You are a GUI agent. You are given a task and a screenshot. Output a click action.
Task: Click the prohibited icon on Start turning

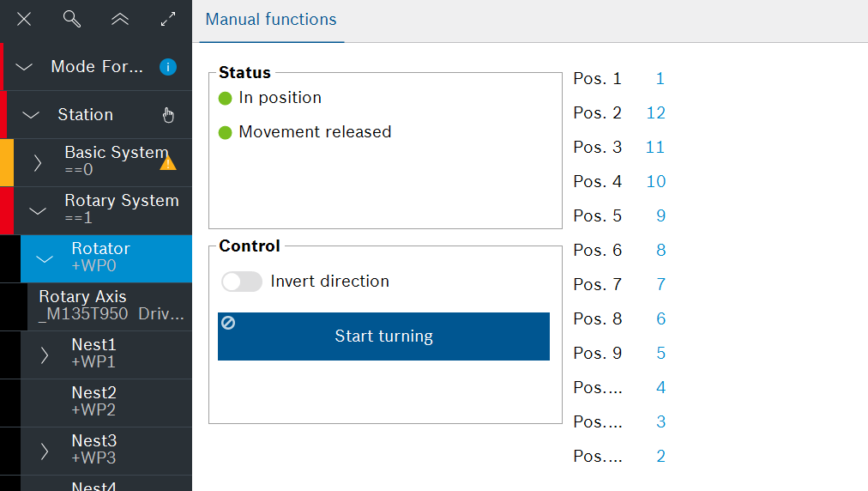[x=228, y=323]
